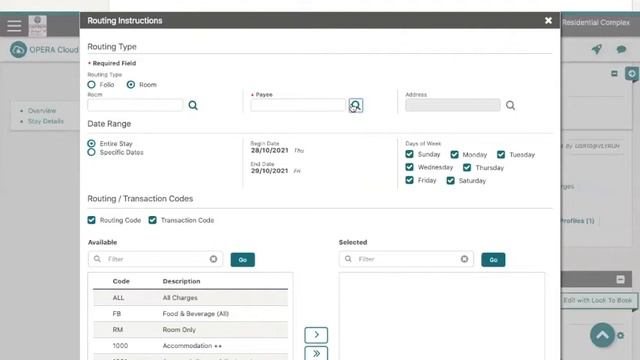Click the Payee search magnifier icon
The image size is (640, 360).
coord(356,105)
